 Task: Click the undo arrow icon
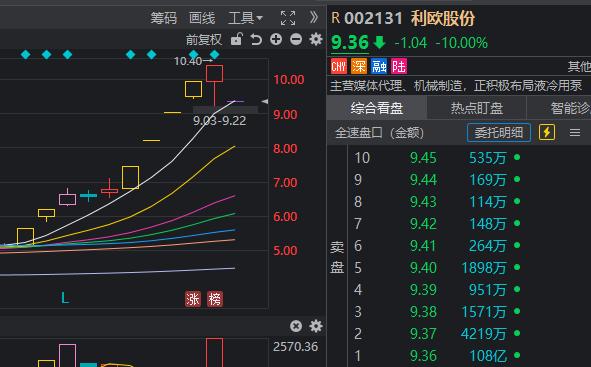point(256,39)
